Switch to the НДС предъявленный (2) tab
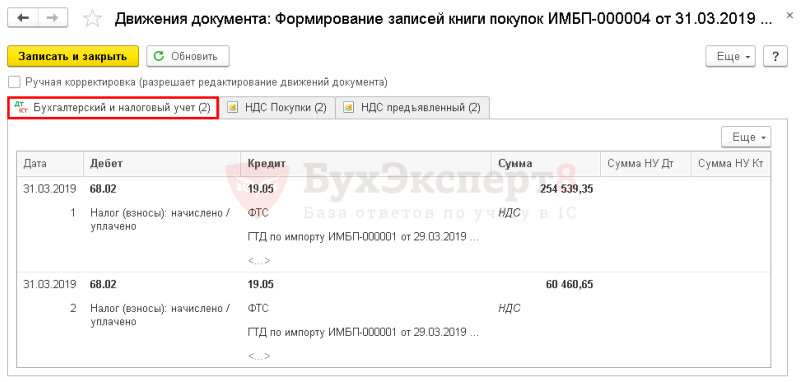 (x=412, y=108)
